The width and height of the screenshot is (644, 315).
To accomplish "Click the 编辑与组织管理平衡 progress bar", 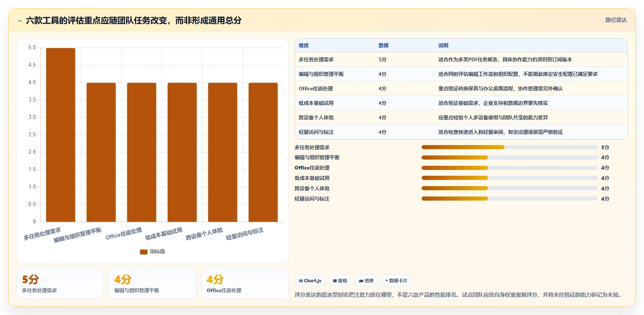I will point(510,157).
